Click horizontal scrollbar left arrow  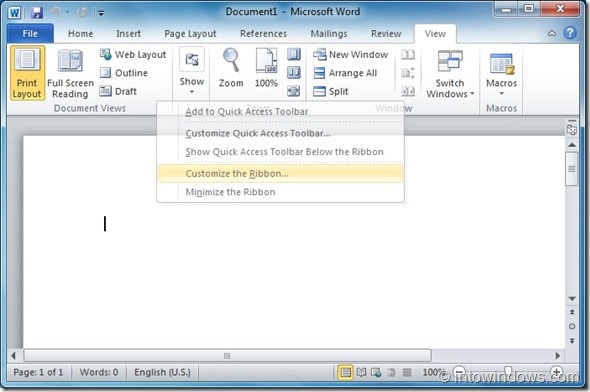click(x=14, y=356)
